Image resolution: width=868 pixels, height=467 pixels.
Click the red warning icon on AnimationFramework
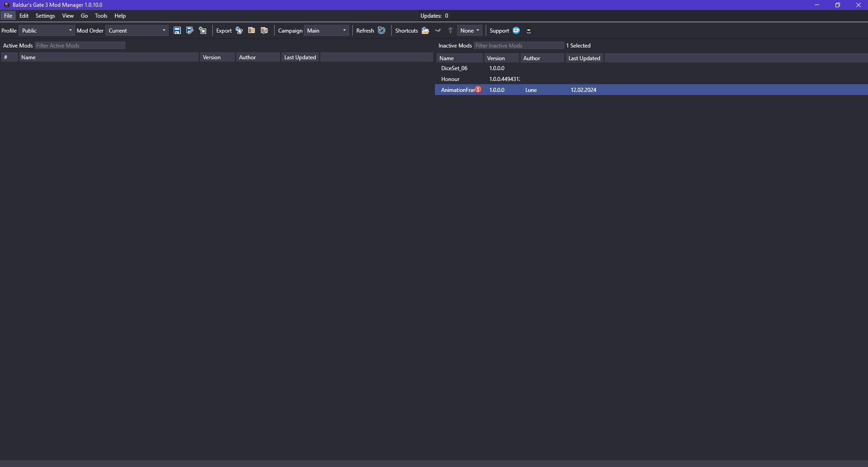coord(478,90)
